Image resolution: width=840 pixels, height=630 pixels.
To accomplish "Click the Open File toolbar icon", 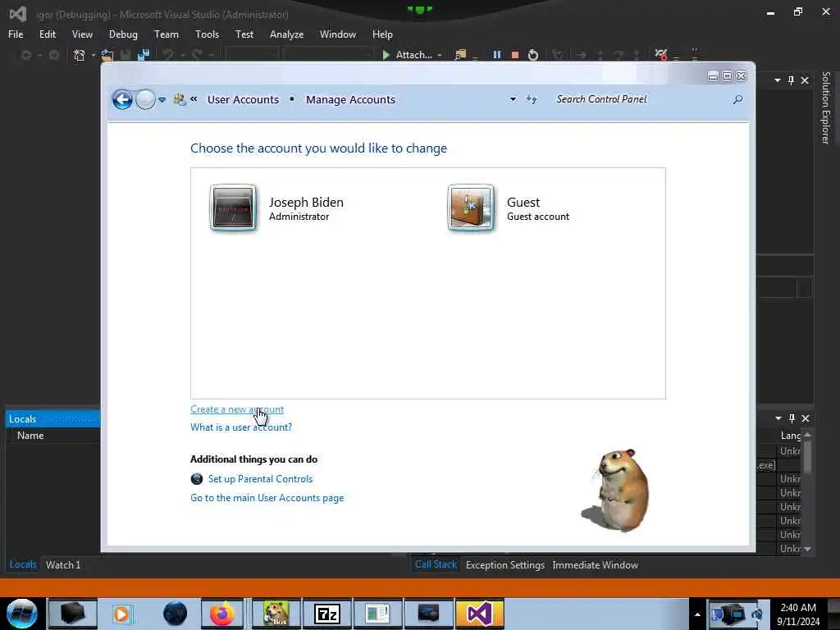I will (x=107, y=55).
